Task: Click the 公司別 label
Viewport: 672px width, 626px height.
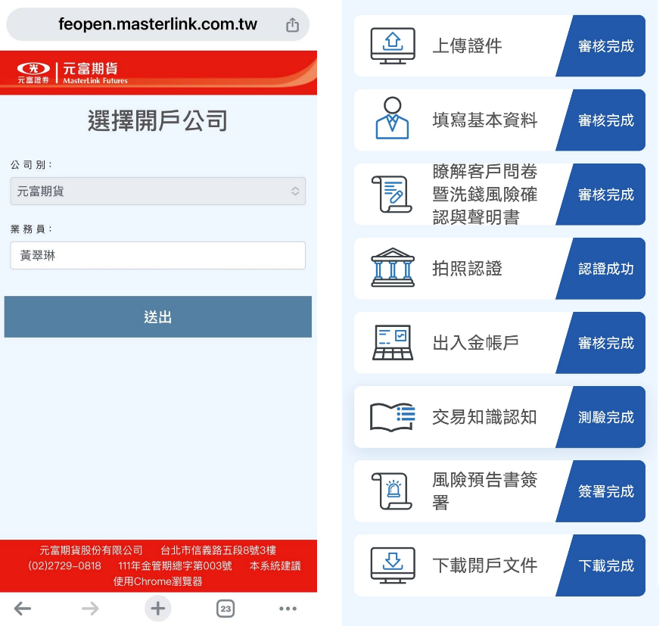Action: 31,165
